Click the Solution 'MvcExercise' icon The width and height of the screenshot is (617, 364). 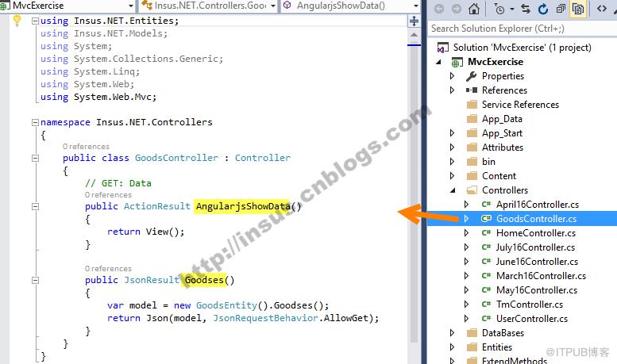[x=442, y=48]
